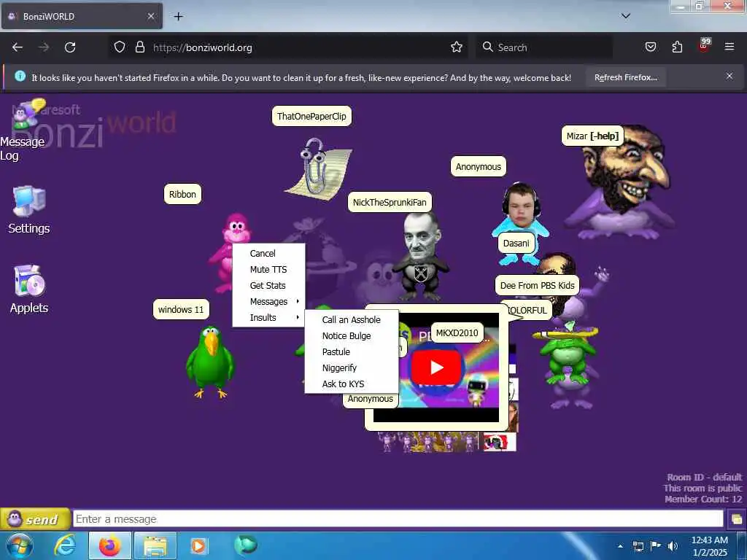This screenshot has height=560, width=747.
Task: Click the Ribbon name tag
Action: click(x=182, y=194)
